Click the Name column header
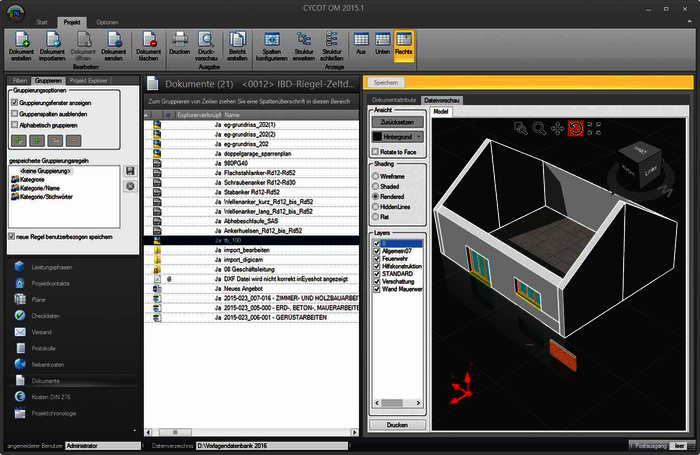 pos(290,115)
